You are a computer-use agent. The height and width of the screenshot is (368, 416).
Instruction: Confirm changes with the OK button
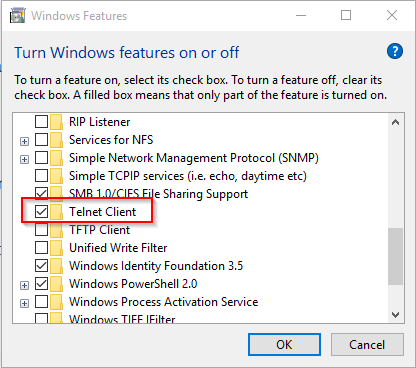coord(284,345)
